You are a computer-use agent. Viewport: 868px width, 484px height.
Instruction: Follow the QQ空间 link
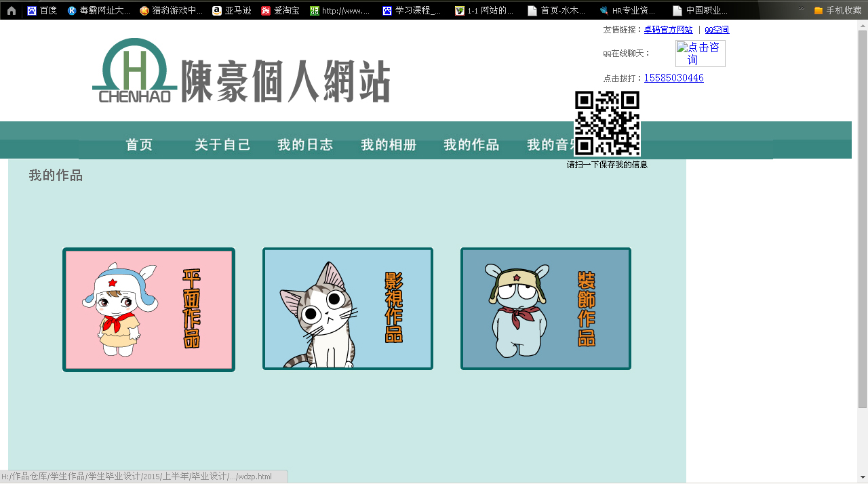[x=717, y=30]
